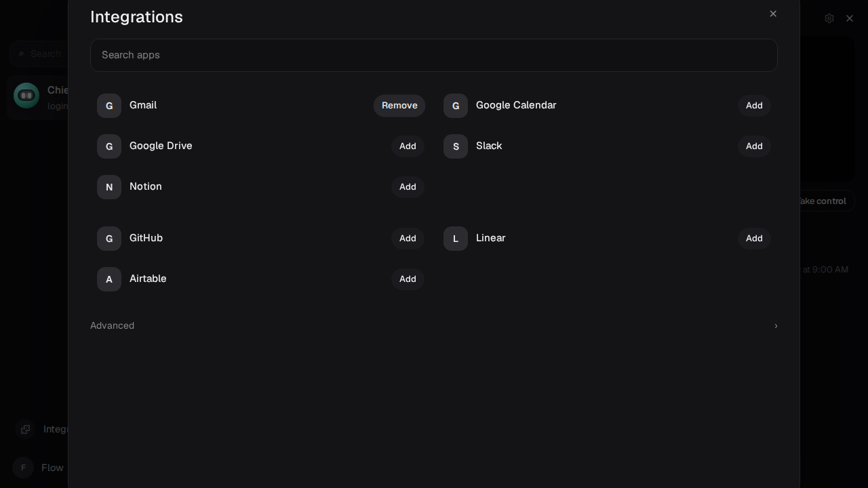Add the GitHub integration
Screen dimensions: 868x488
[408, 239]
